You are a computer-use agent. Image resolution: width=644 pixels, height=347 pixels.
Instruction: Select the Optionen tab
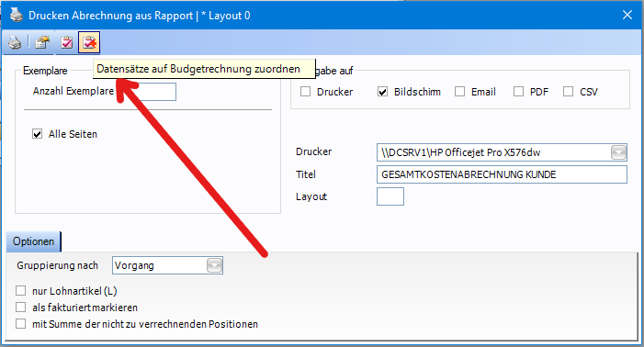coord(33,241)
